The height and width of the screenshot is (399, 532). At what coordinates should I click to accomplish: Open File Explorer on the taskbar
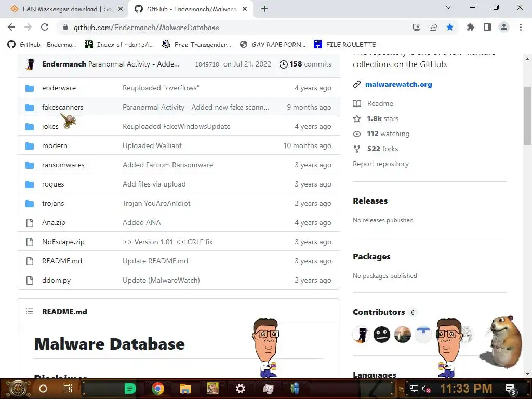[185, 389]
